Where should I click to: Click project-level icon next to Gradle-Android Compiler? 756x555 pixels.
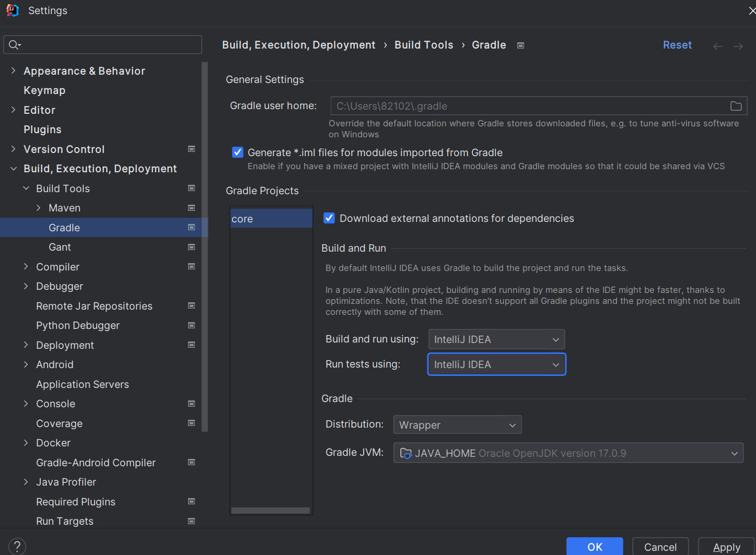192,462
